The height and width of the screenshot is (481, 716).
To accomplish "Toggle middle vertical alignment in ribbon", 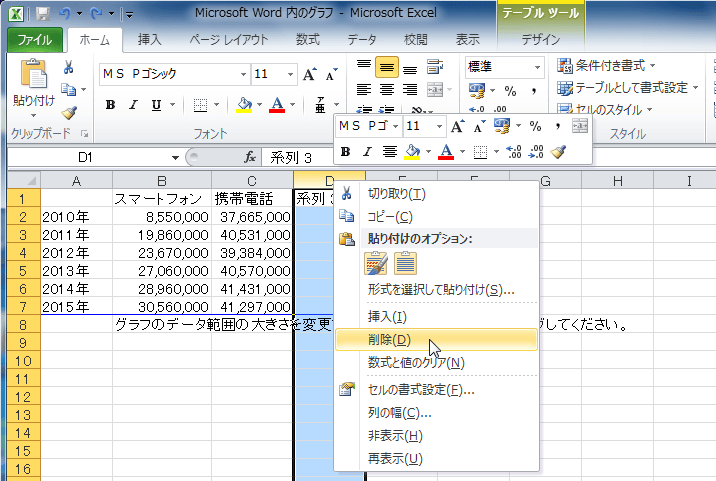I will (387, 67).
